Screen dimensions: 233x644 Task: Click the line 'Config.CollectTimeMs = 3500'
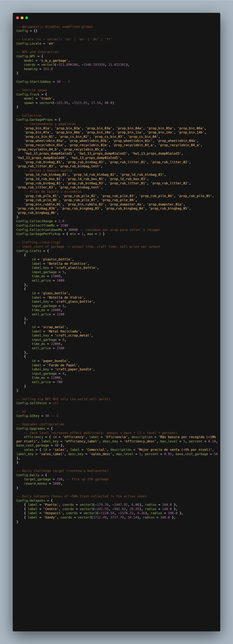[x=42, y=225]
